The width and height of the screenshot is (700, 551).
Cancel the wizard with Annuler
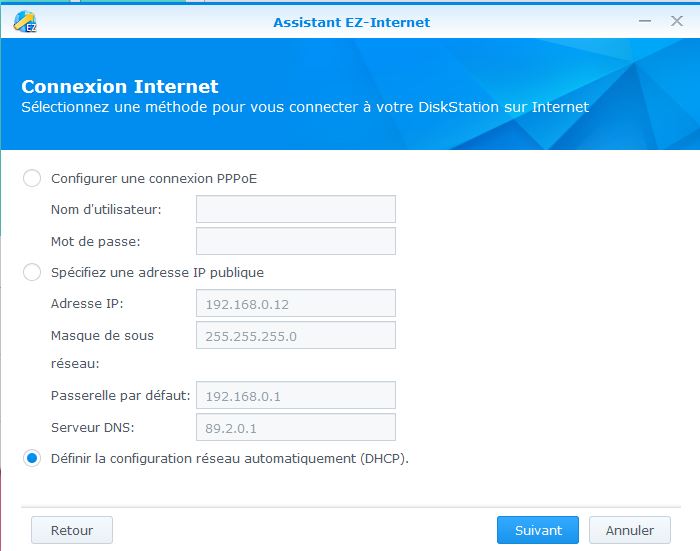point(629,530)
